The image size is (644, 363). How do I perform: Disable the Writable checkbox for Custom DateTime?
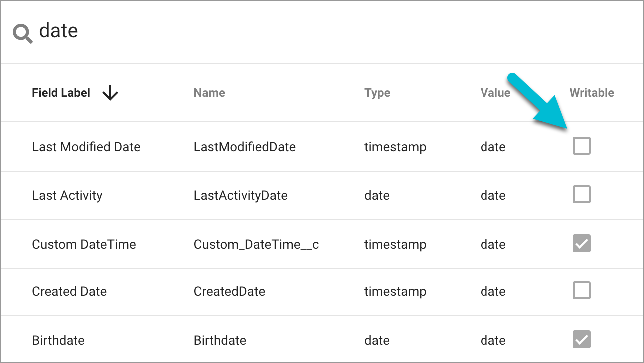point(581,243)
